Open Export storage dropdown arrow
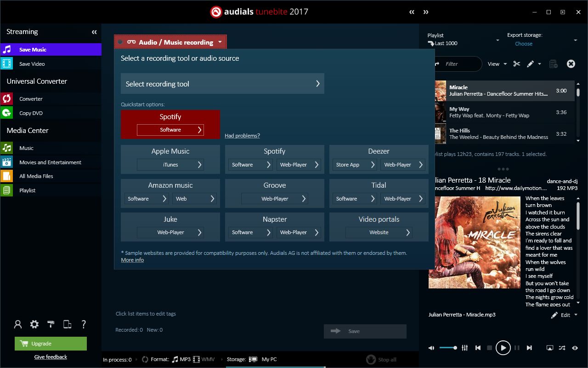Viewport: 588px width, 368px height. pos(576,40)
